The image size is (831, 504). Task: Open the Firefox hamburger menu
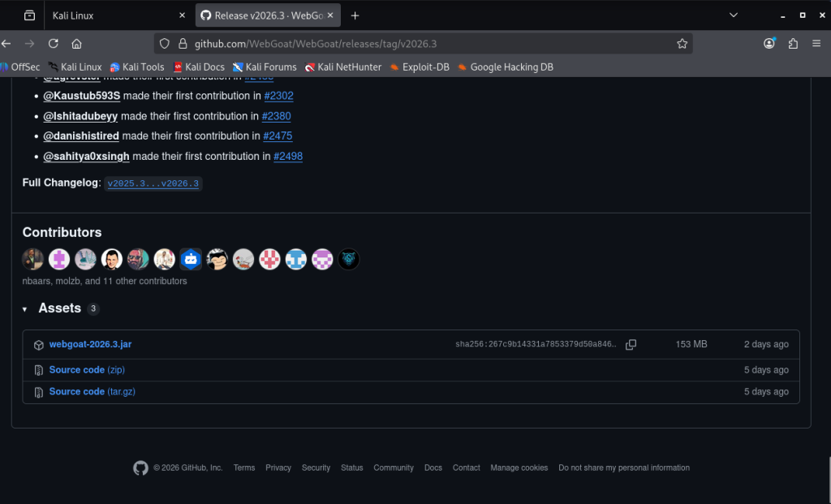point(816,44)
